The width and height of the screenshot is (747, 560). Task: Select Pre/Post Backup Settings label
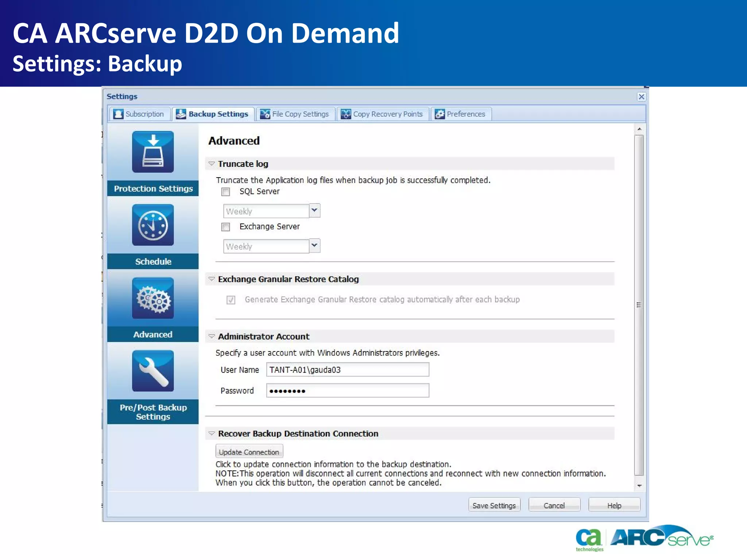(x=153, y=412)
